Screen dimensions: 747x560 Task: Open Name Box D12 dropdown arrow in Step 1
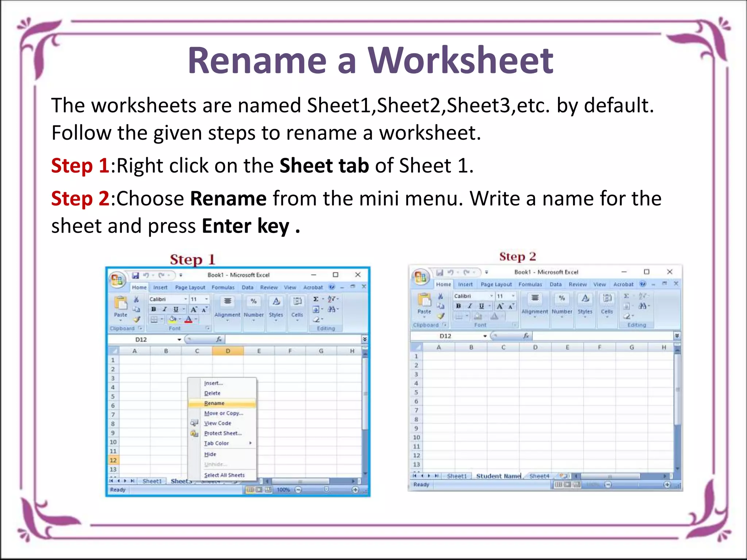coord(179,339)
